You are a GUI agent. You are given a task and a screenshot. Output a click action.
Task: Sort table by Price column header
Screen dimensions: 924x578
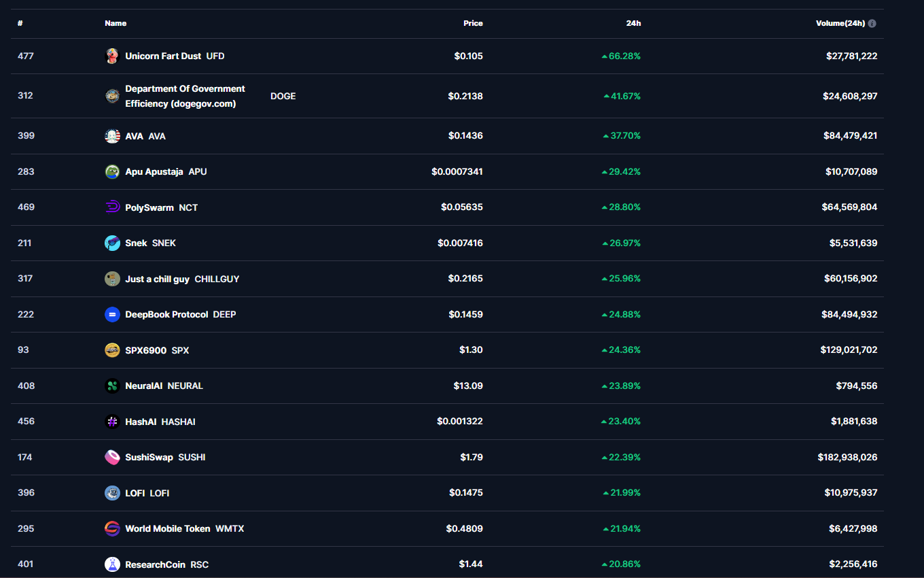click(x=473, y=23)
